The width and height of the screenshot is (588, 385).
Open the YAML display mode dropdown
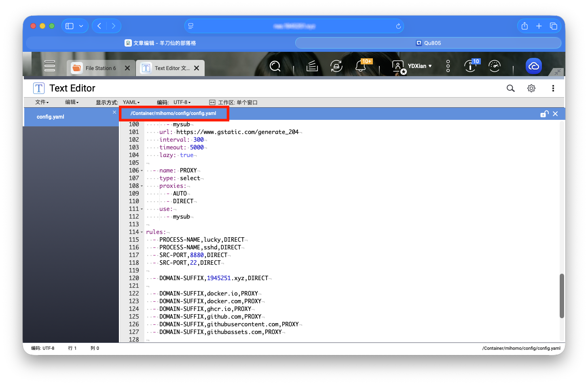click(x=131, y=102)
